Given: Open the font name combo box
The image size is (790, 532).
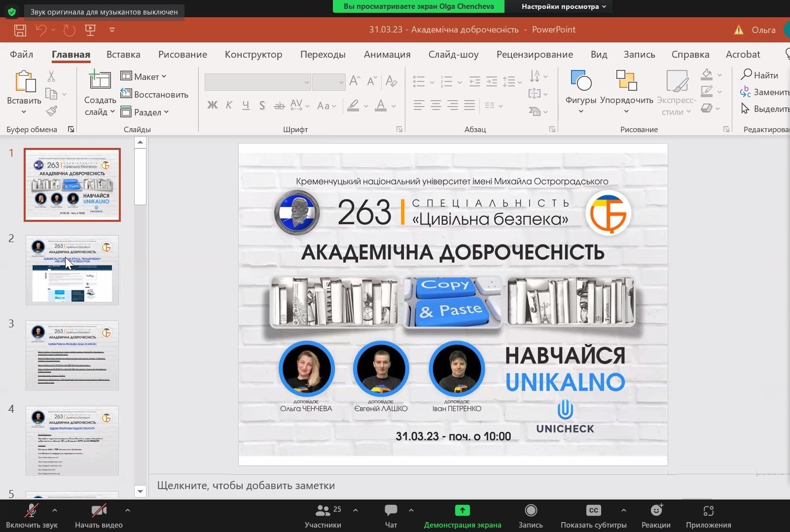Looking at the screenshot, I should click(258, 82).
